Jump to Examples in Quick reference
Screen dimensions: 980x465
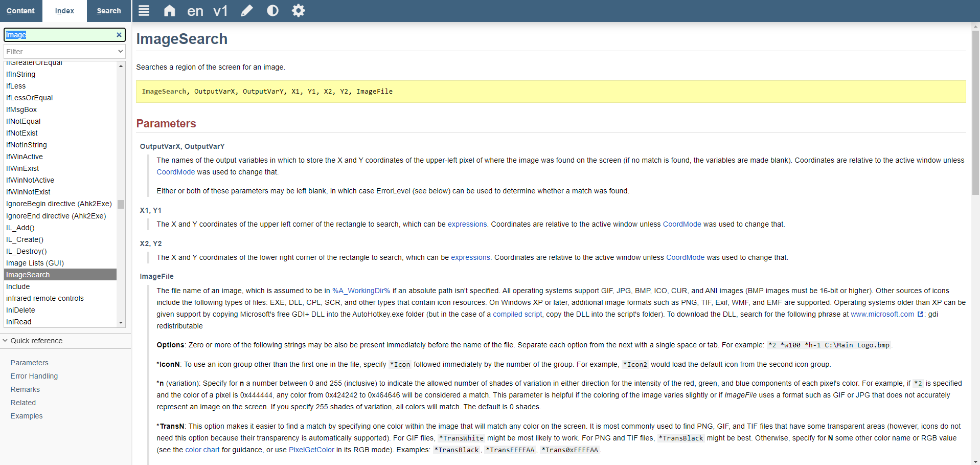point(27,416)
